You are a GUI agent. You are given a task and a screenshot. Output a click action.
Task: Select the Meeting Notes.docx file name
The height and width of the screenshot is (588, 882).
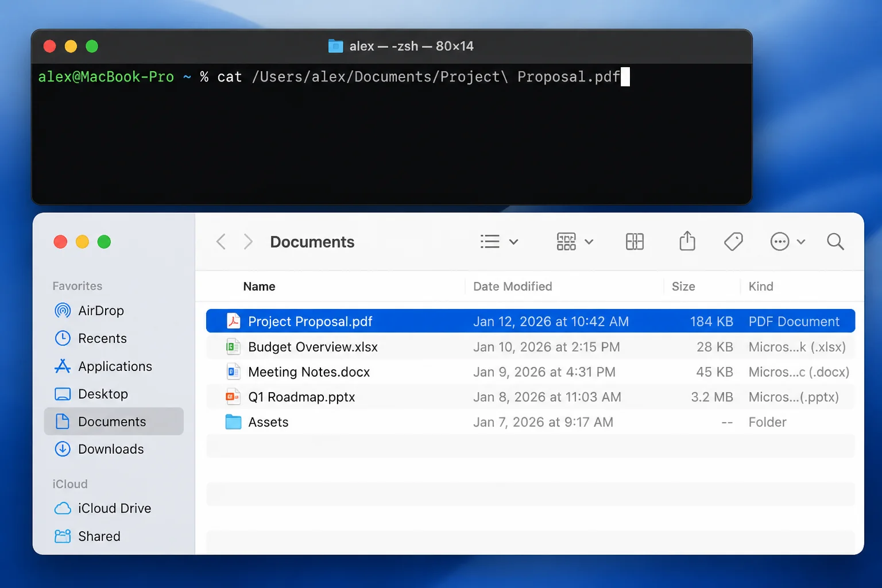pyautogui.click(x=309, y=372)
